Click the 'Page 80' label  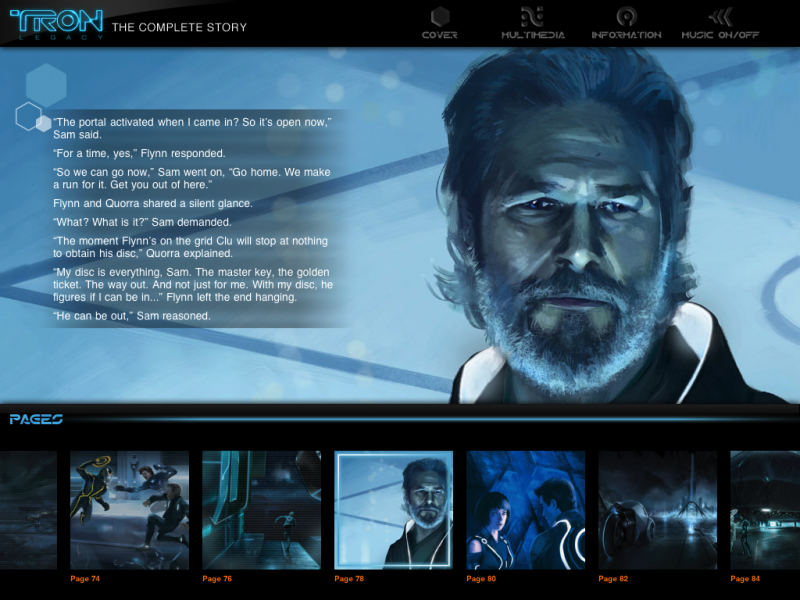[x=481, y=579]
